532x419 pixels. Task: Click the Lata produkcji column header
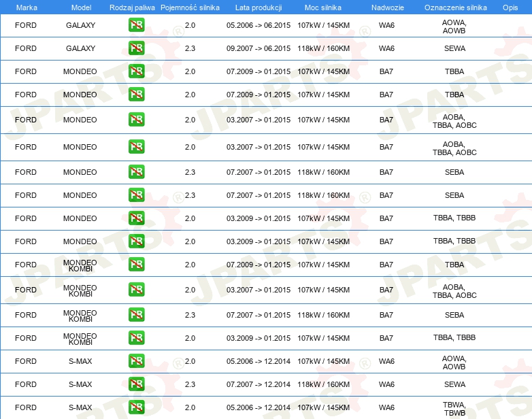pos(259,7)
